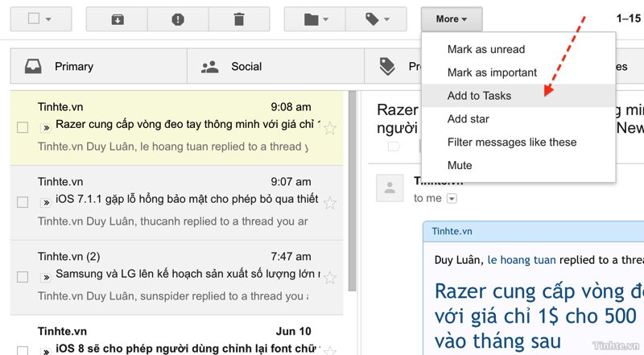Click importance marker on iOS 8 row
This screenshot has width=644, height=355.
(46, 351)
